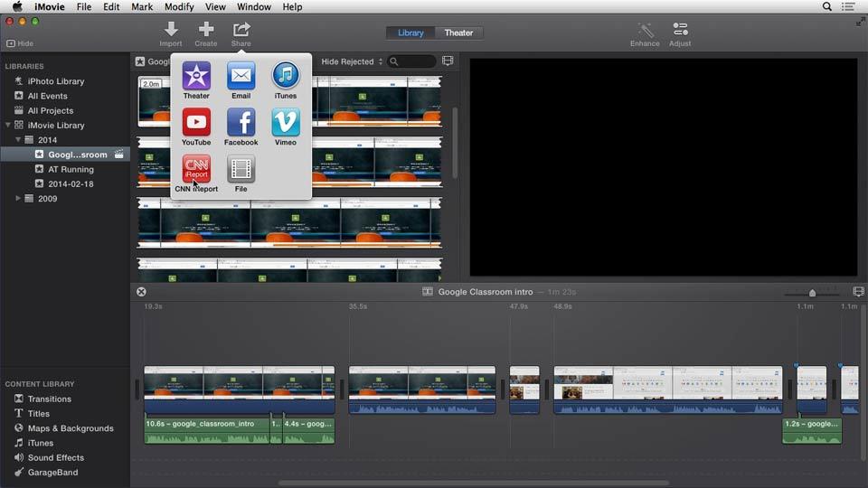Click the Share toolbar button
The image size is (868, 488).
[x=241, y=34]
